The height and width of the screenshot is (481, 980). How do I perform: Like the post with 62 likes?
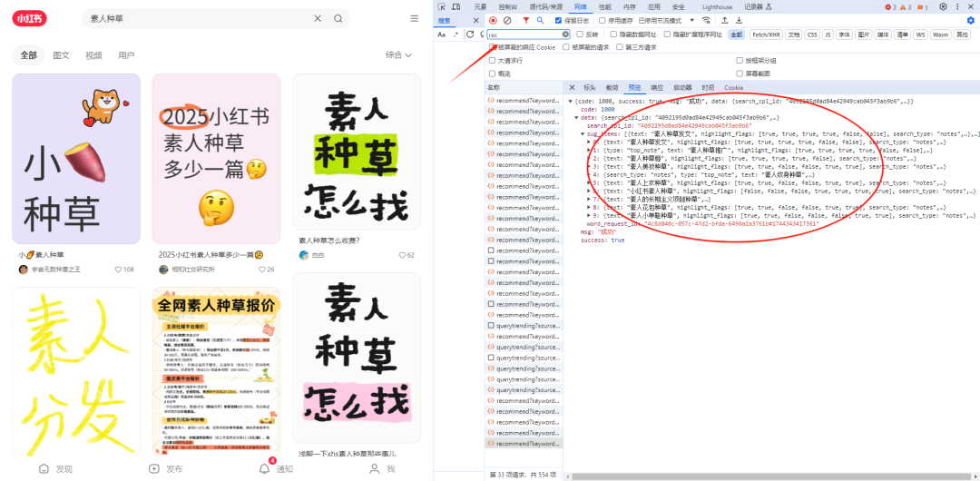pyautogui.click(x=402, y=255)
